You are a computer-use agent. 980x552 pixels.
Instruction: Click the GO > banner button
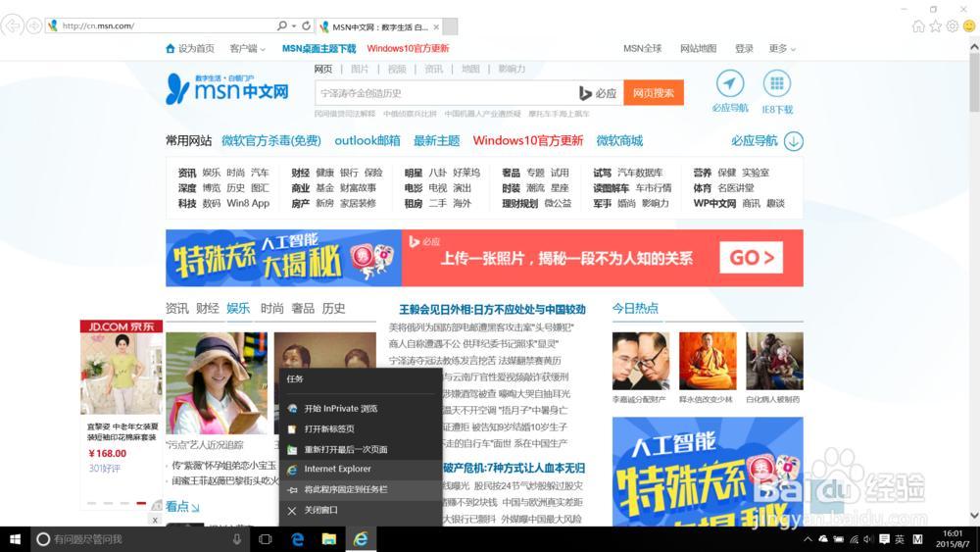752,258
